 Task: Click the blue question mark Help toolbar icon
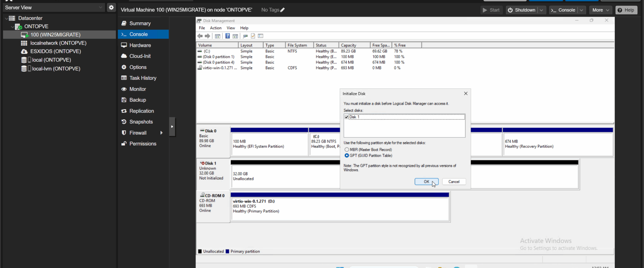227,36
